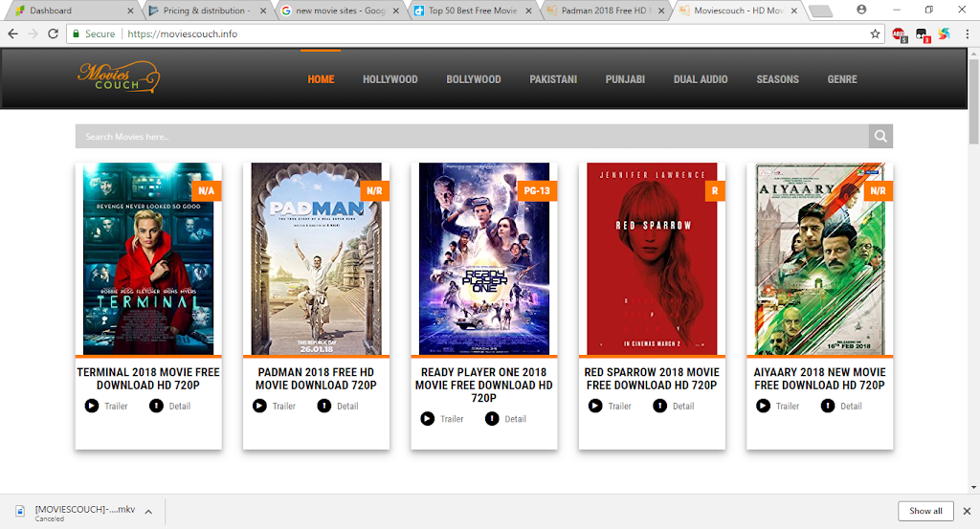
Task: Click Show all downloads button
Action: tap(925, 511)
